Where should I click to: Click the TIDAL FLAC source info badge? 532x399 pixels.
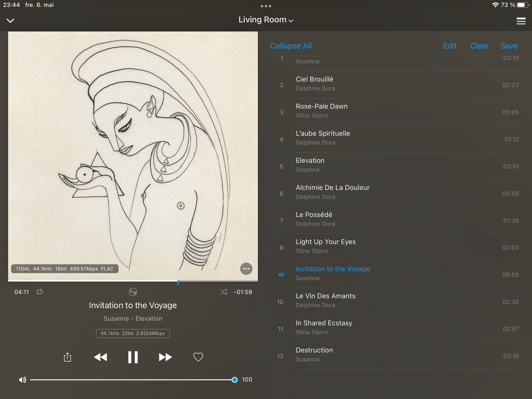pos(65,269)
